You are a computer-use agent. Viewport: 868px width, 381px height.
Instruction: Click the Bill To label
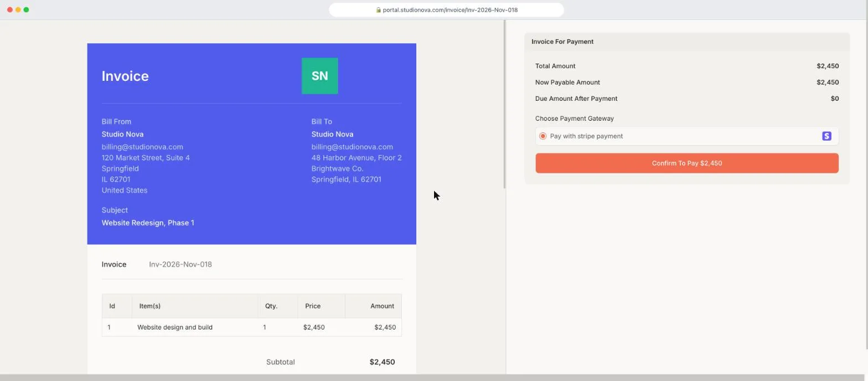(x=322, y=122)
